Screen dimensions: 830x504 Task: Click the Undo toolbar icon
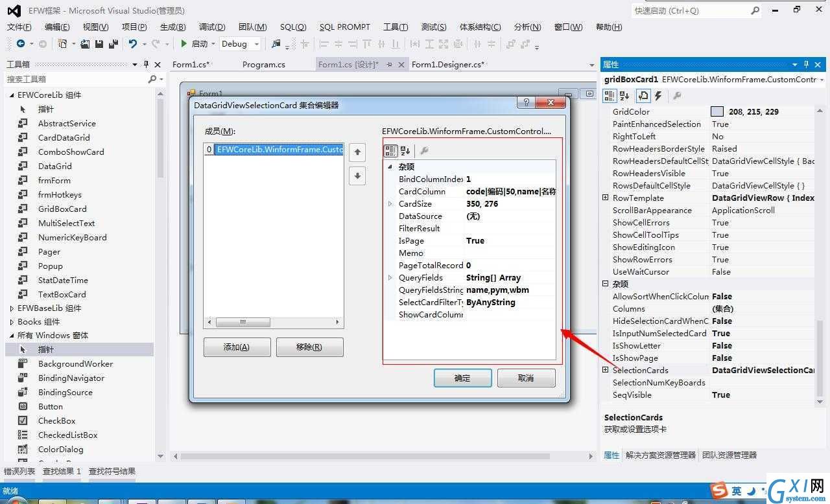[133, 43]
